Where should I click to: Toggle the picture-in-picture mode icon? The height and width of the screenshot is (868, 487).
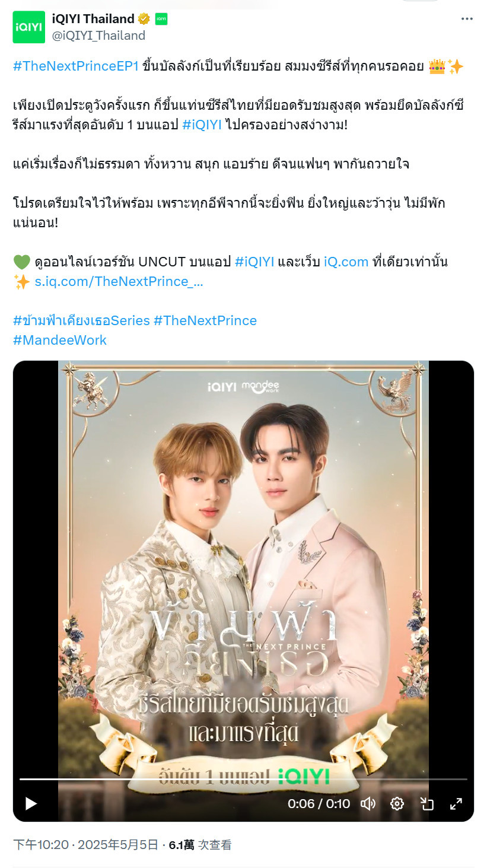(426, 803)
